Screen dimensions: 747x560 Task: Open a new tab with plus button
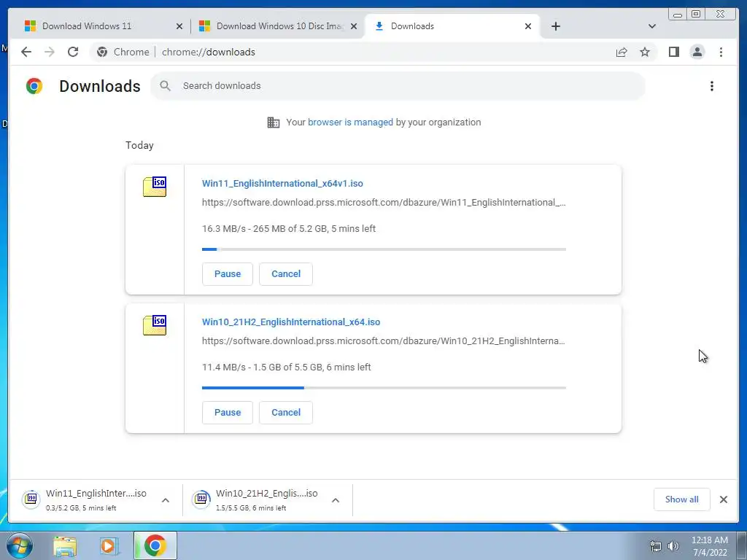point(555,26)
